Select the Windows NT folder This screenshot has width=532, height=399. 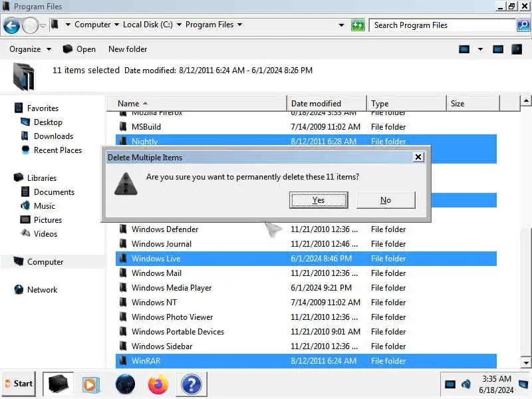click(x=306, y=302)
